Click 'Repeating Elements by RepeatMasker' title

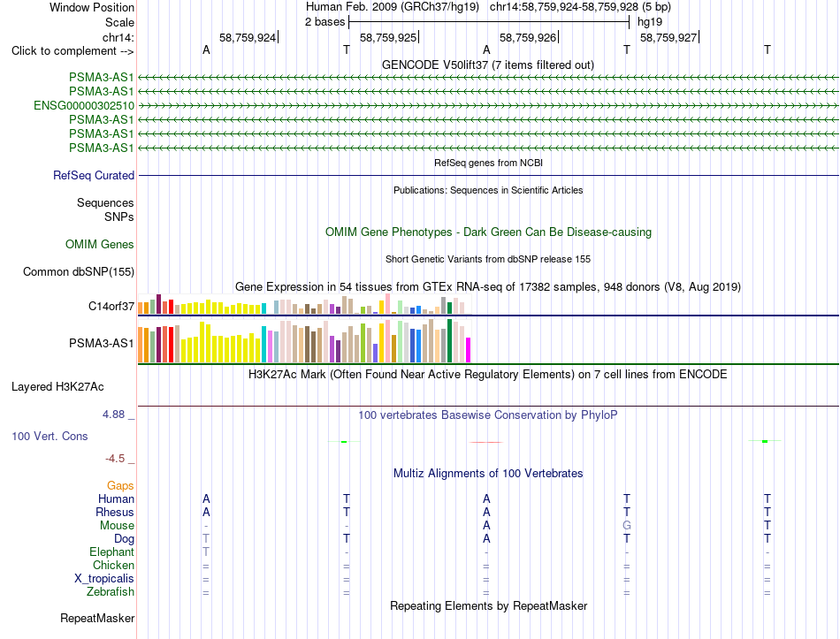coord(489,605)
